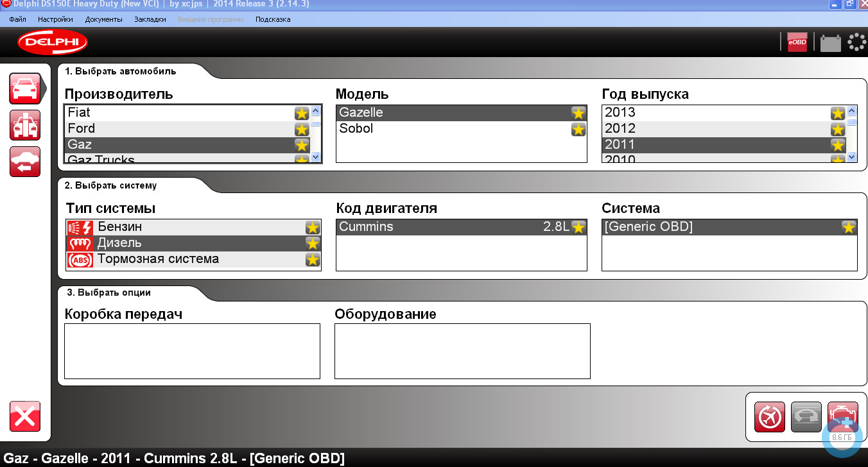Select the '1. Выбрать автомобиль' tab
The width and height of the screenshot is (868, 467).
tap(120, 71)
